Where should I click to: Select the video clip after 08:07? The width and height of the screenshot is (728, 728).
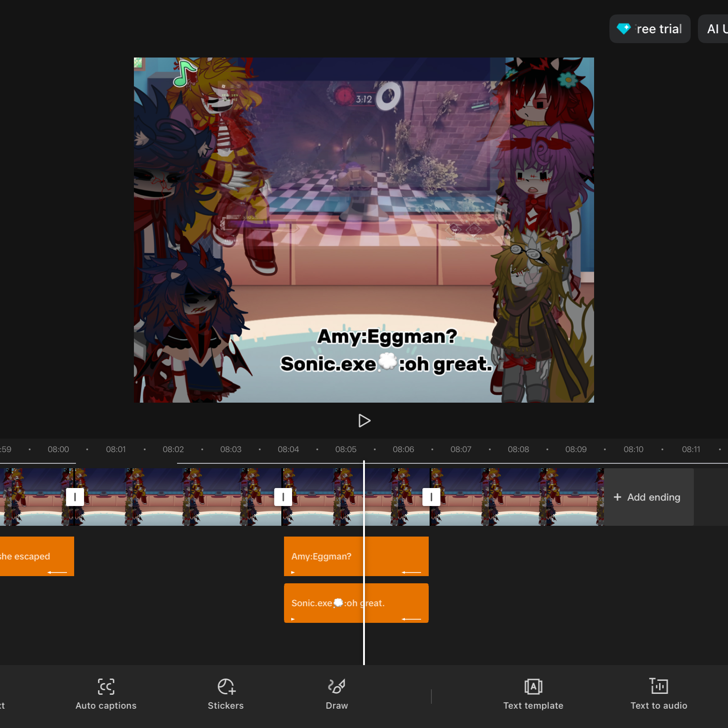517,497
